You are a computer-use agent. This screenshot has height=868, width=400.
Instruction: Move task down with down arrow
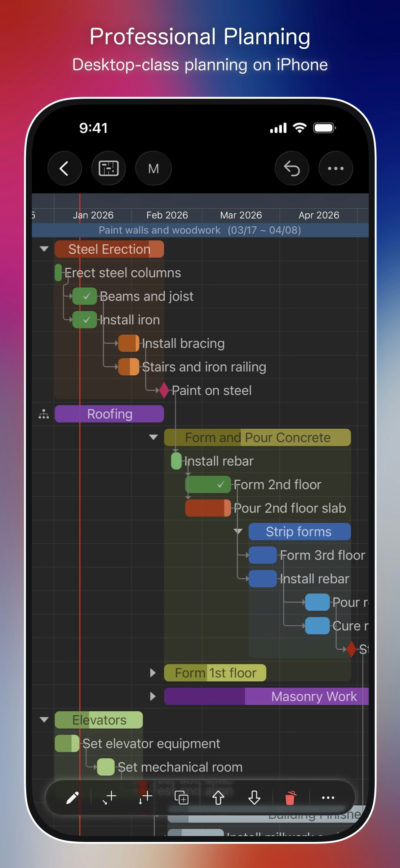254,798
